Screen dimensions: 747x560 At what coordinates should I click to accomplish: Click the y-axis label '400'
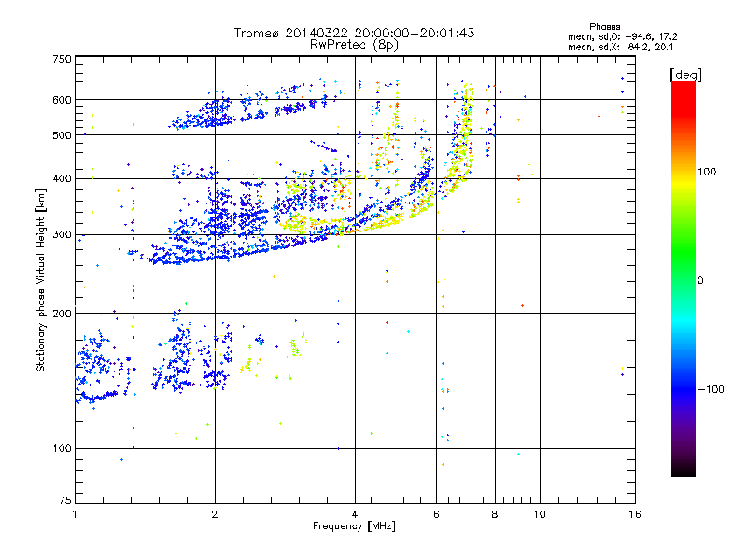click(x=63, y=179)
